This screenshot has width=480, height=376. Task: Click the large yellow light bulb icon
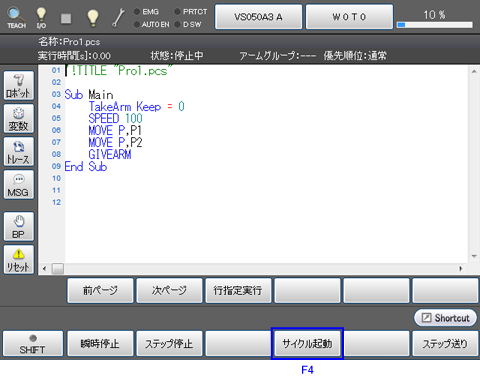tap(93, 17)
